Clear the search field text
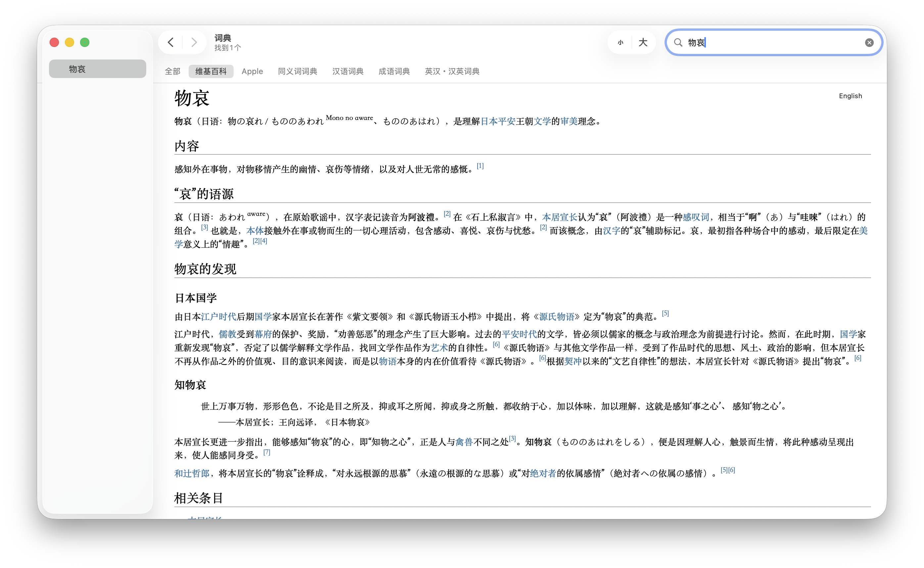 (x=869, y=42)
